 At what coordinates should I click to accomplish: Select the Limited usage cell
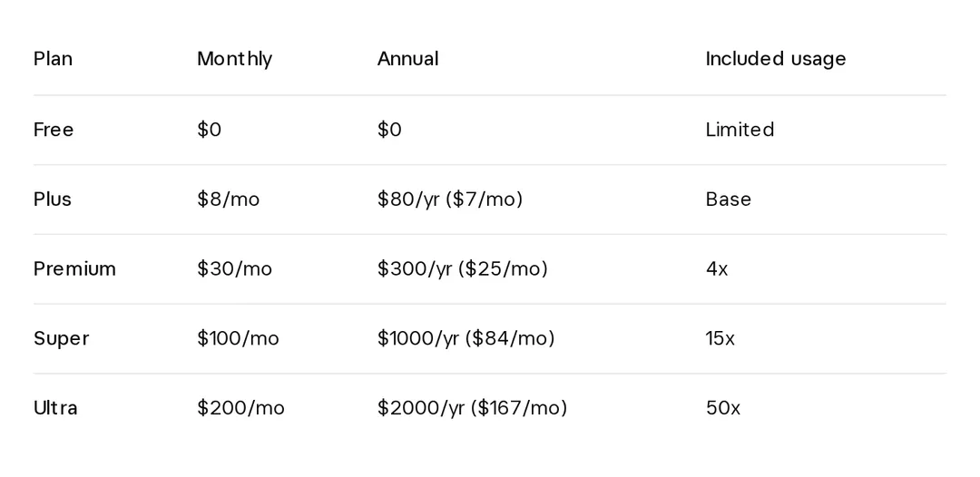(740, 130)
